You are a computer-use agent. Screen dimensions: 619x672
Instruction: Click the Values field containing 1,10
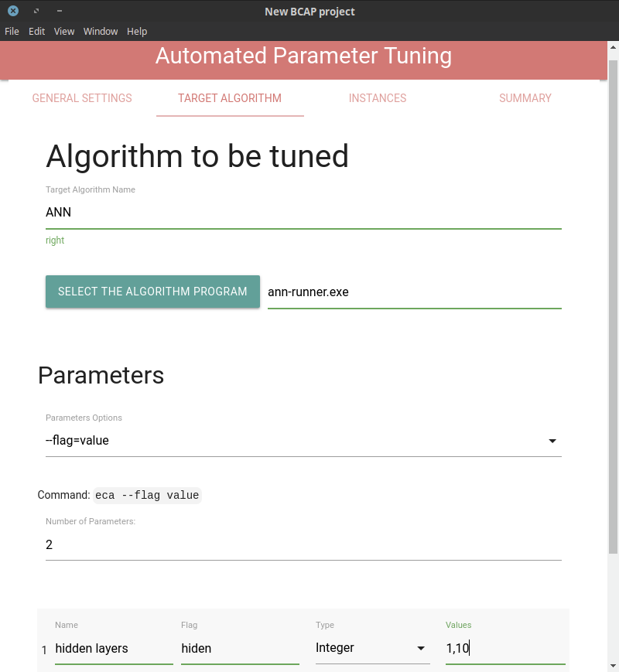pos(505,648)
